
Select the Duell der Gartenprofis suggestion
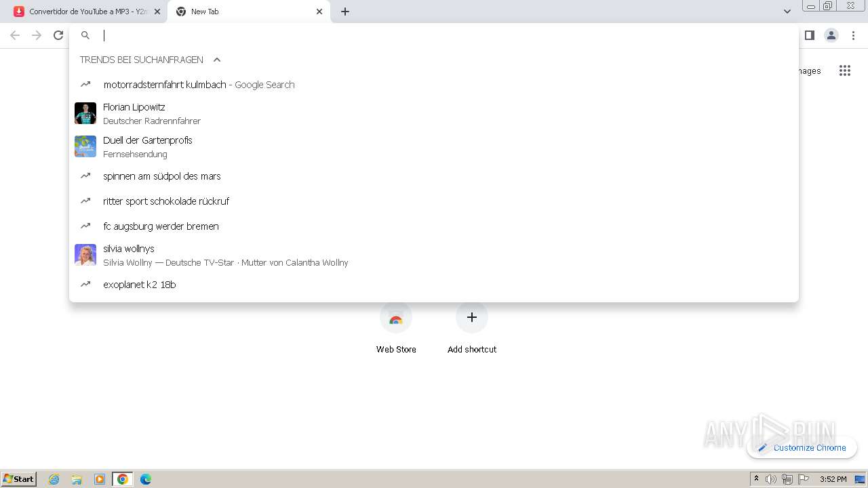[x=434, y=146]
